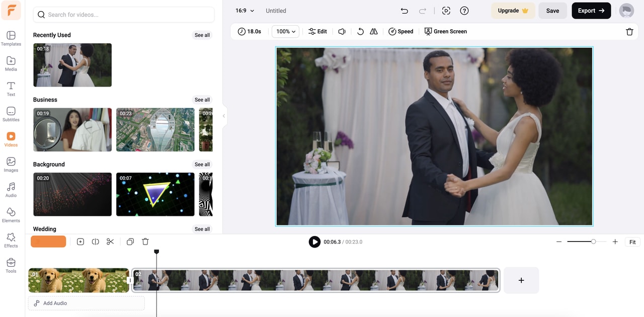Undo the last action

(x=405, y=11)
